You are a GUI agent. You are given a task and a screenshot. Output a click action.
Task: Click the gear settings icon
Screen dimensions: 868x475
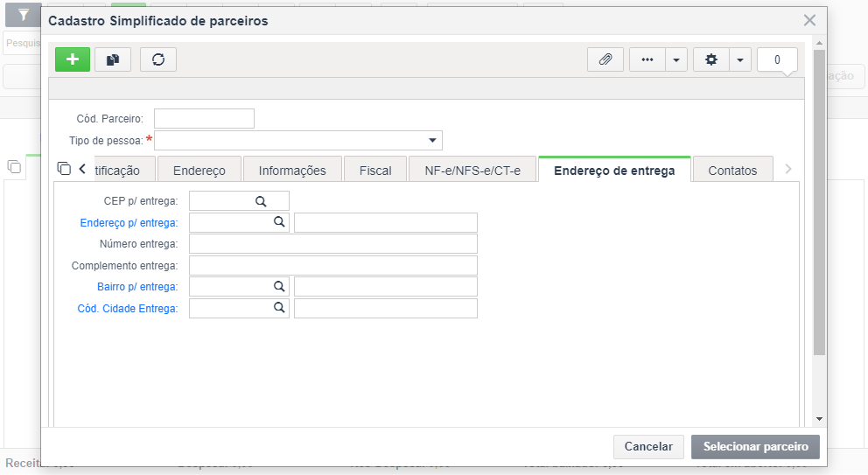[x=711, y=59]
